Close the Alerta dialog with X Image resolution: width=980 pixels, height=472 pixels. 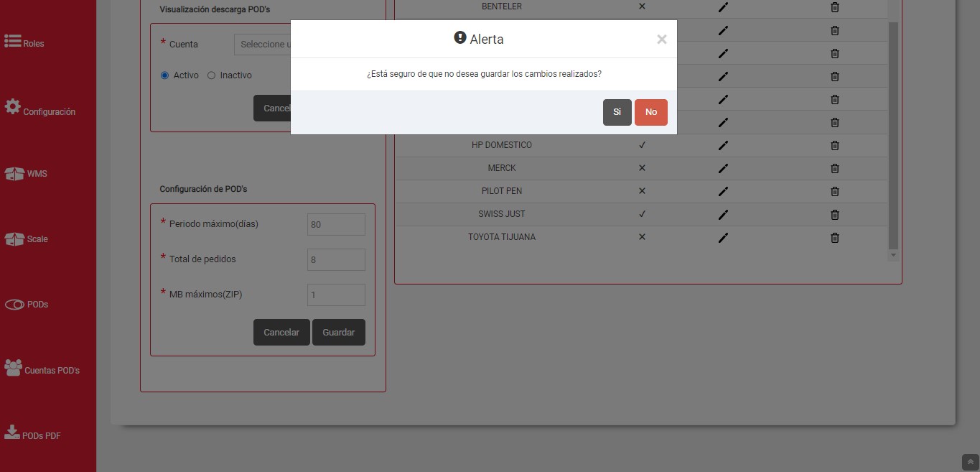[x=661, y=40]
